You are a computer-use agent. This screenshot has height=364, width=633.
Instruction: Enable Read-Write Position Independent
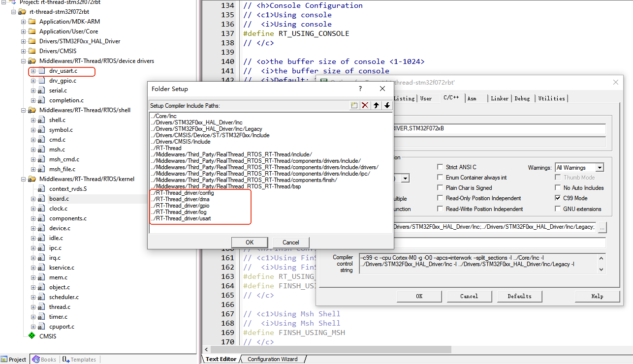(440, 209)
